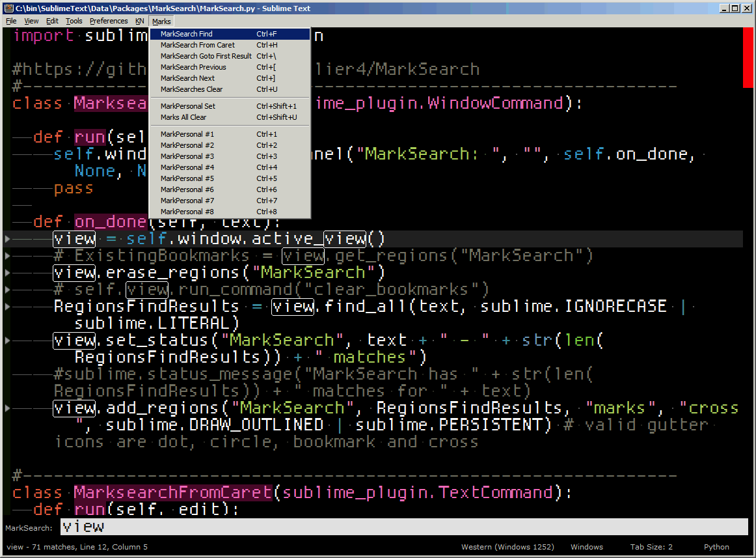Screen dimensions: 756x558
Task: Click sublime.IGNORECASE text
Action: pyautogui.click(x=573, y=306)
